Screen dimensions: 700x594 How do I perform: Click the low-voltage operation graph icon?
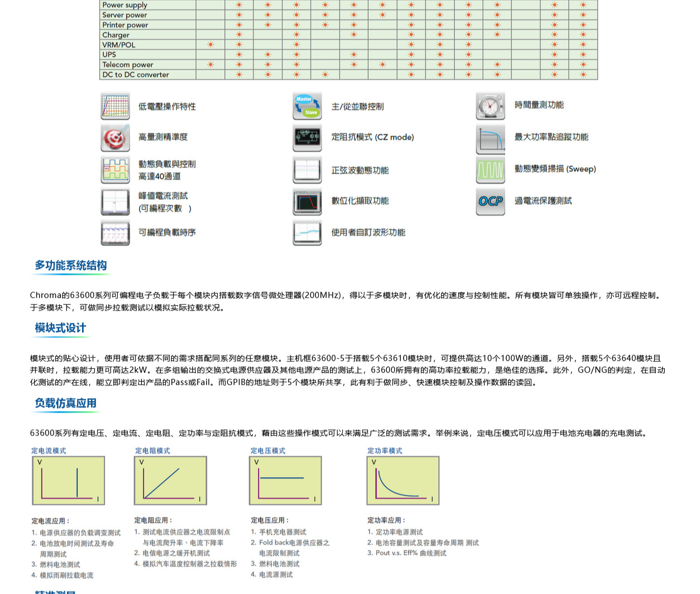click(x=115, y=106)
